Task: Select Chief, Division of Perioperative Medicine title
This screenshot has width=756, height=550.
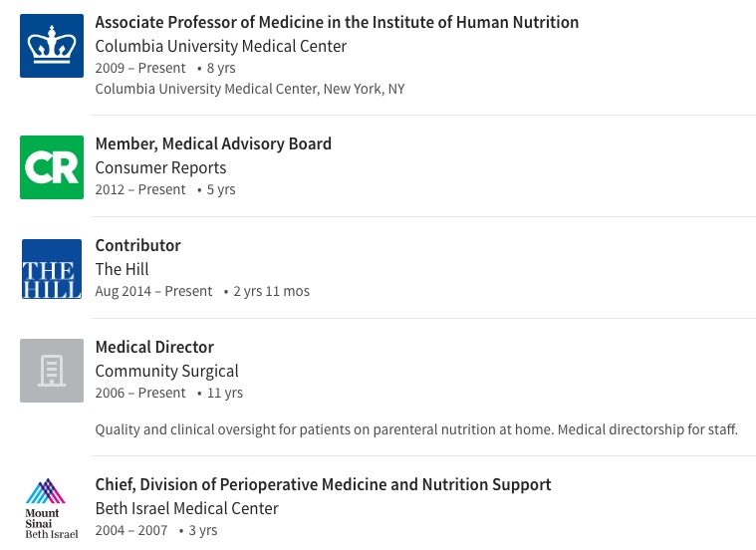Action: click(x=323, y=484)
